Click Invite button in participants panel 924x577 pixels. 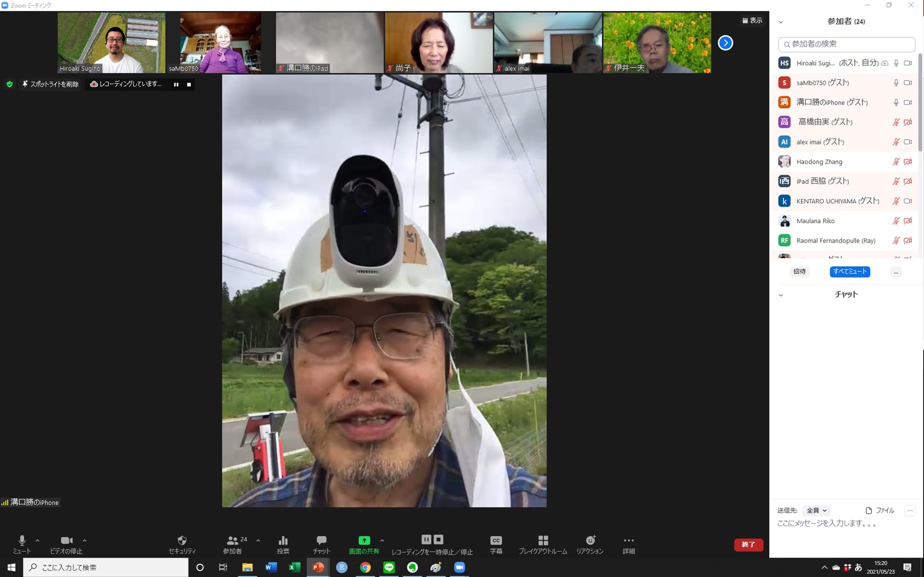799,271
